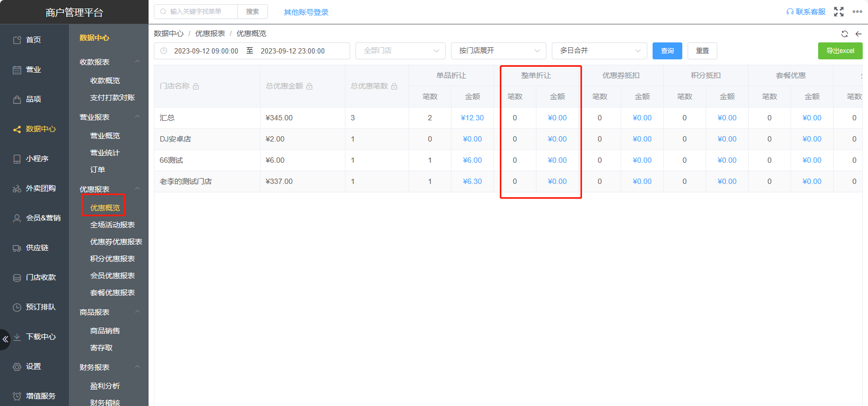Open 积分优惠报表
This screenshot has width=868, height=406.
112,259
